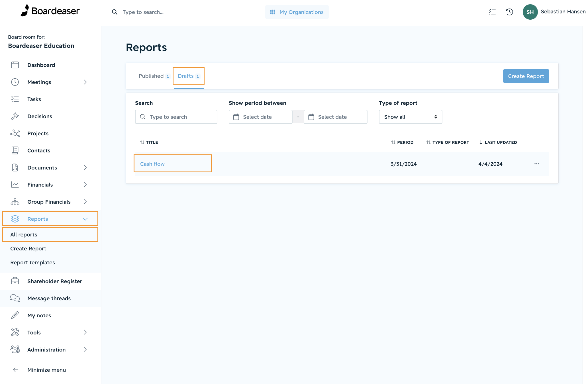Open Report templates in the sidebar

(32, 262)
